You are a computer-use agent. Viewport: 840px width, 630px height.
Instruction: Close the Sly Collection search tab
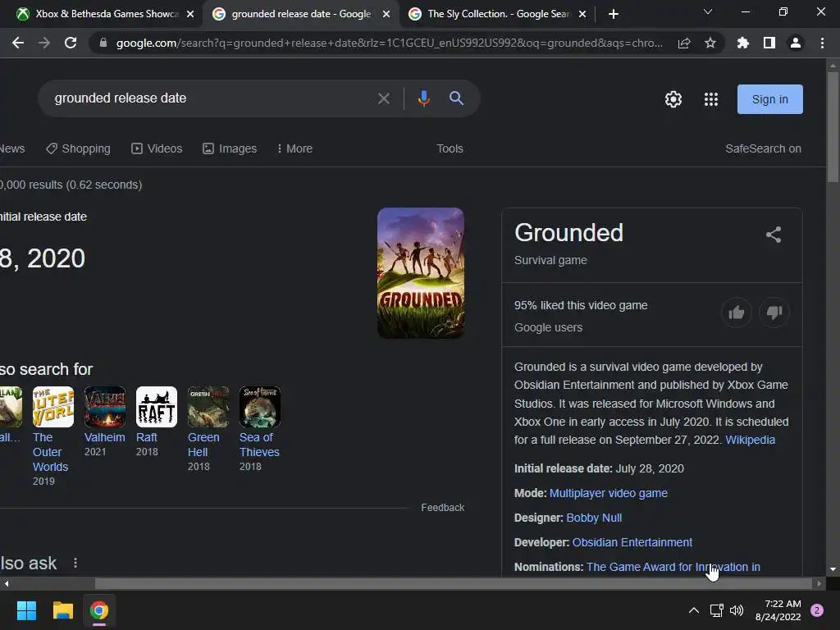[582, 15]
